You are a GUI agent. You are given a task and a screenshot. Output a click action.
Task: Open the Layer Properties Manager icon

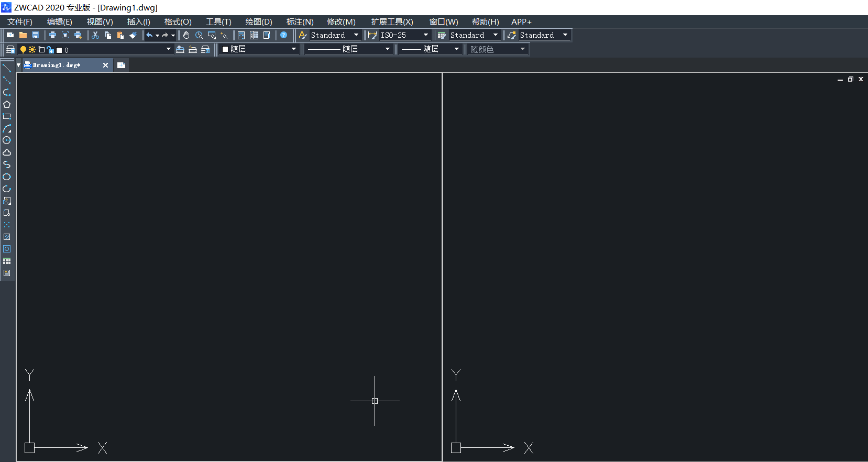[10, 49]
